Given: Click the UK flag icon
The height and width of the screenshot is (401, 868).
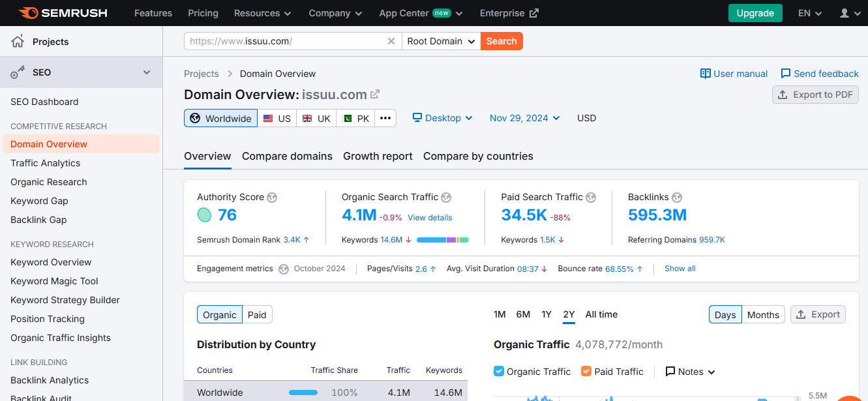Looking at the screenshot, I should tap(308, 119).
